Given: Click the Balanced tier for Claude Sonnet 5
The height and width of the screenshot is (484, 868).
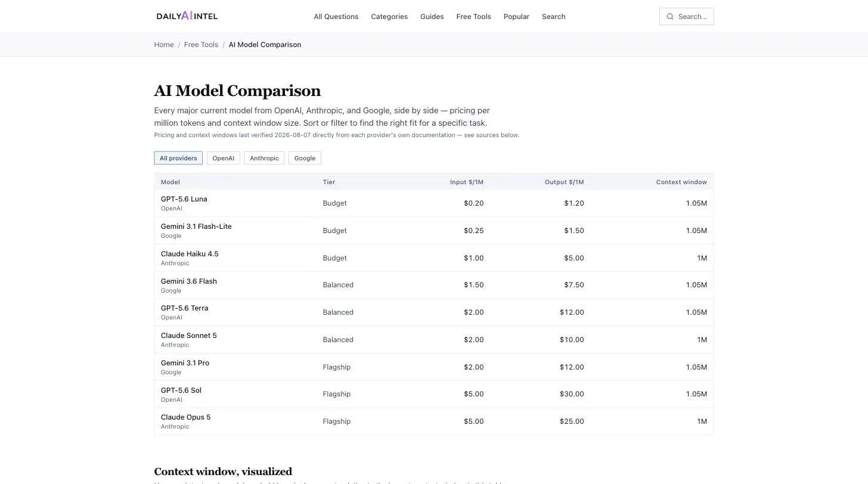Looking at the screenshot, I should (338, 340).
